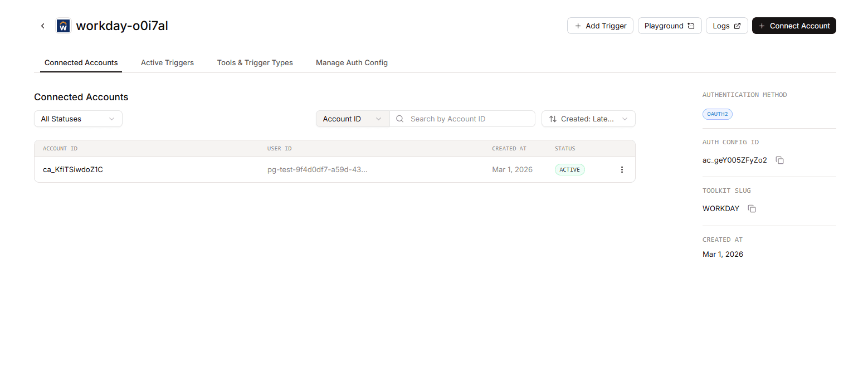Click the magnifier icon in search box
The height and width of the screenshot is (381, 868).
coord(400,119)
